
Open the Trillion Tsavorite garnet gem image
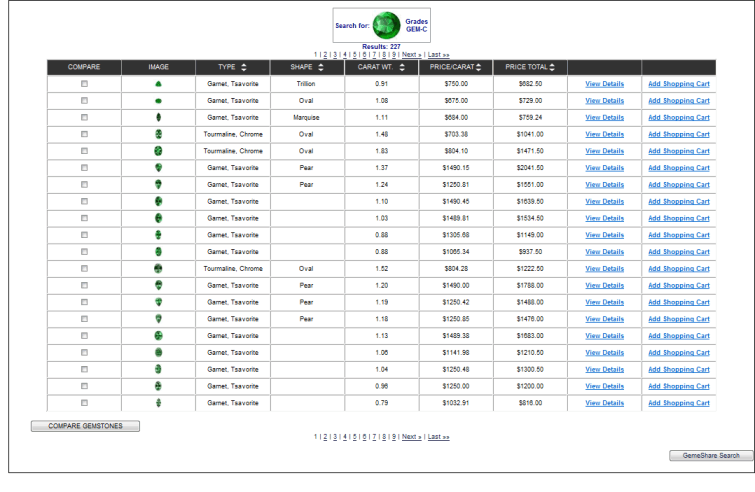click(x=158, y=84)
